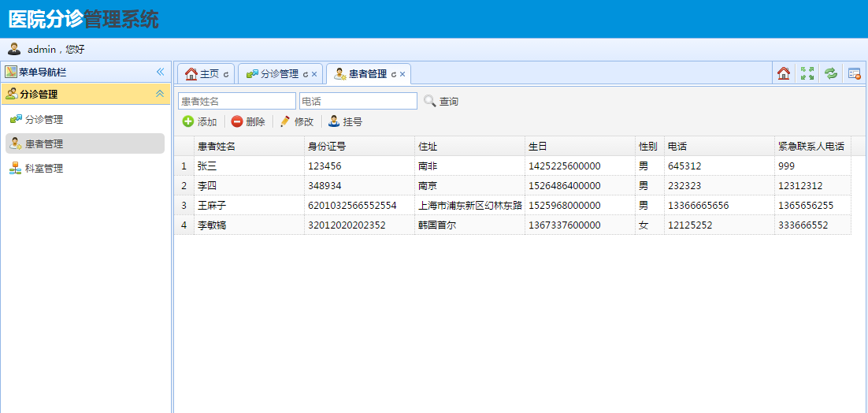Viewport: 868px width, 413px height.
Task: Focus the 电话 search field
Action: point(358,102)
